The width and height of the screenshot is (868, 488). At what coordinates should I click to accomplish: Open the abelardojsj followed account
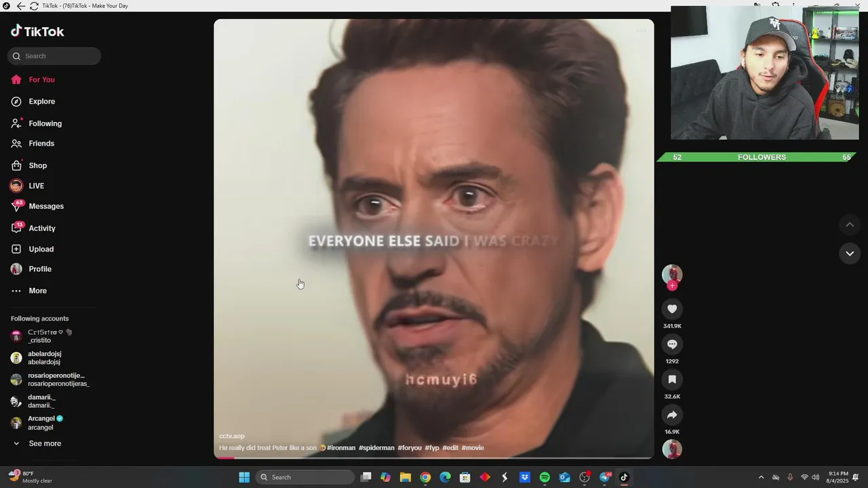(x=37, y=358)
